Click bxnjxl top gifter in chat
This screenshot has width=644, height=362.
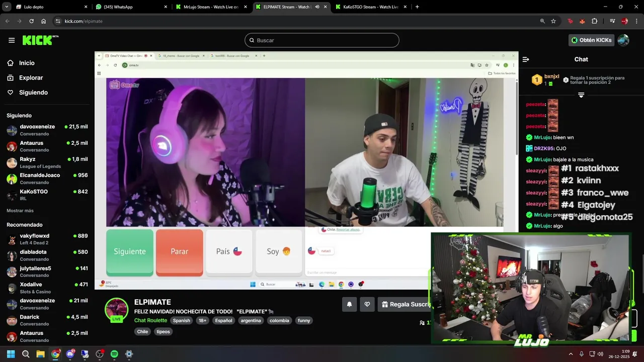click(x=551, y=76)
